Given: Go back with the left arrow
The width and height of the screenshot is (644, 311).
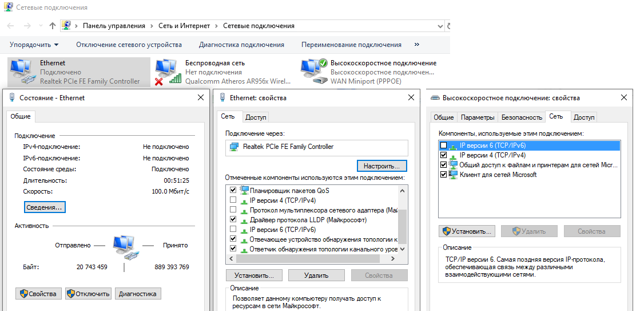Looking at the screenshot, I should coord(11,26).
